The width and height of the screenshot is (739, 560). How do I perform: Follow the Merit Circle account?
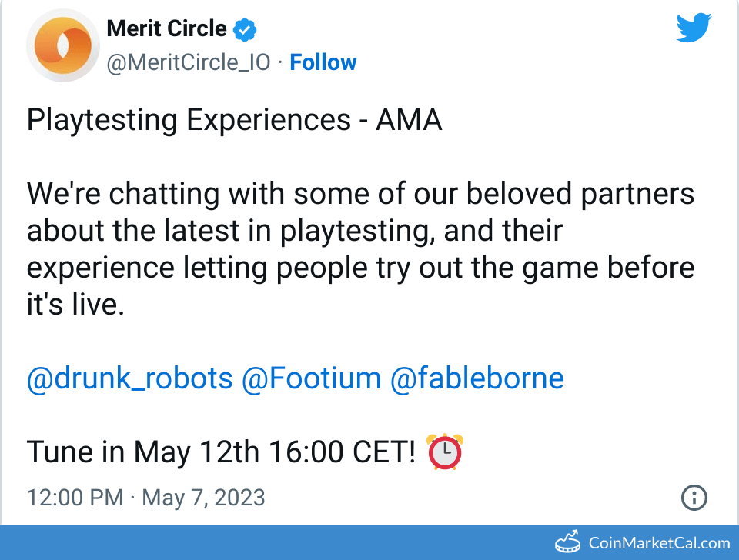pyautogui.click(x=323, y=62)
